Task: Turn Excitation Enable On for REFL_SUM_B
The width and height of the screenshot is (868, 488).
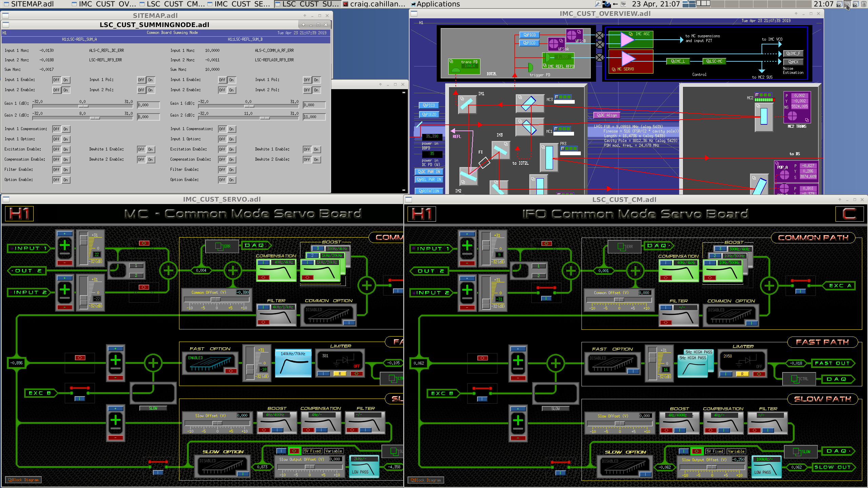Action: [x=231, y=149]
